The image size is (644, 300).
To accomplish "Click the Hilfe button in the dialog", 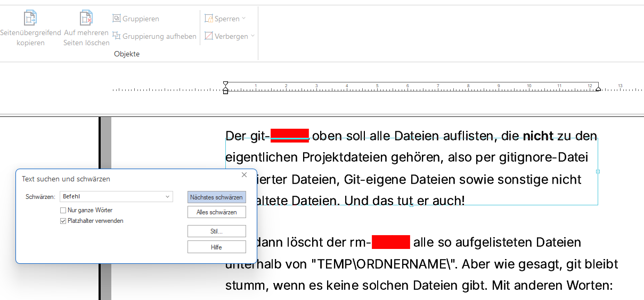I will point(216,247).
